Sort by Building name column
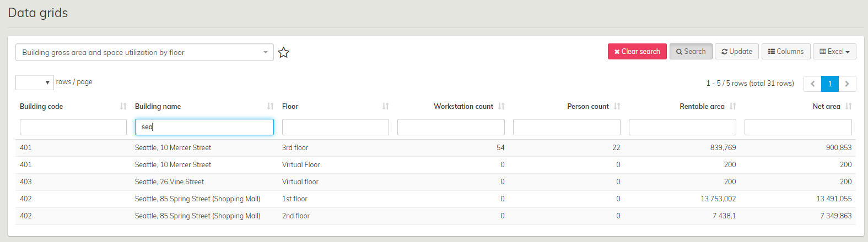868x242 pixels. 270,106
